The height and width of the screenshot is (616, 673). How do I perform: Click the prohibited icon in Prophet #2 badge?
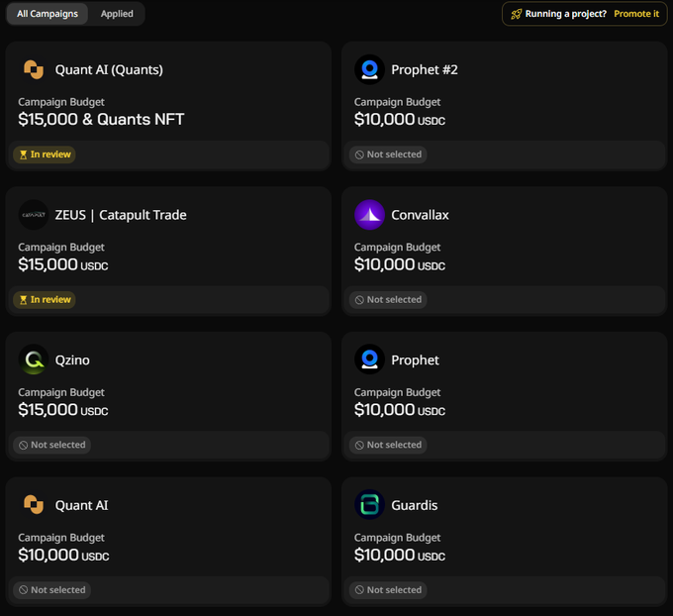coord(359,154)
